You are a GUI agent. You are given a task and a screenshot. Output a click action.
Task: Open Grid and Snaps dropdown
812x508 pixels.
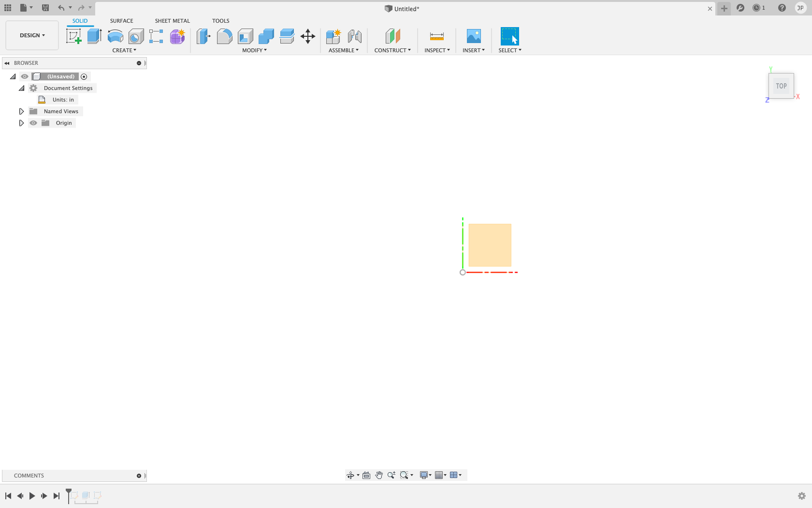coord(441,475)
